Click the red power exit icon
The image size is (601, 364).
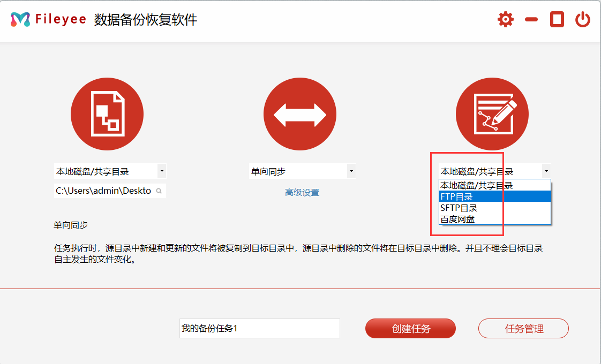click(582, 20)
